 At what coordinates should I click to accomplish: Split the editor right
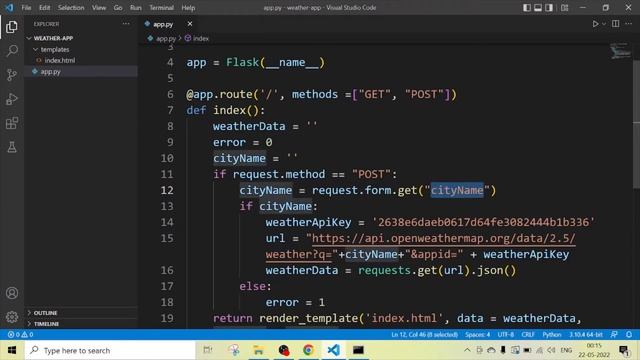tap(616, 24)
